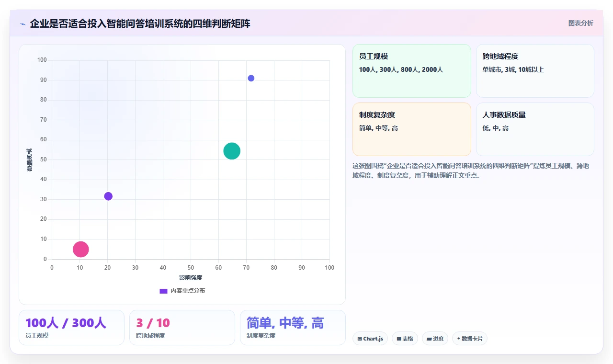
Task: Click the 数据卡片 tag chip
Action: pyautogui.click(x=470, y=339)
